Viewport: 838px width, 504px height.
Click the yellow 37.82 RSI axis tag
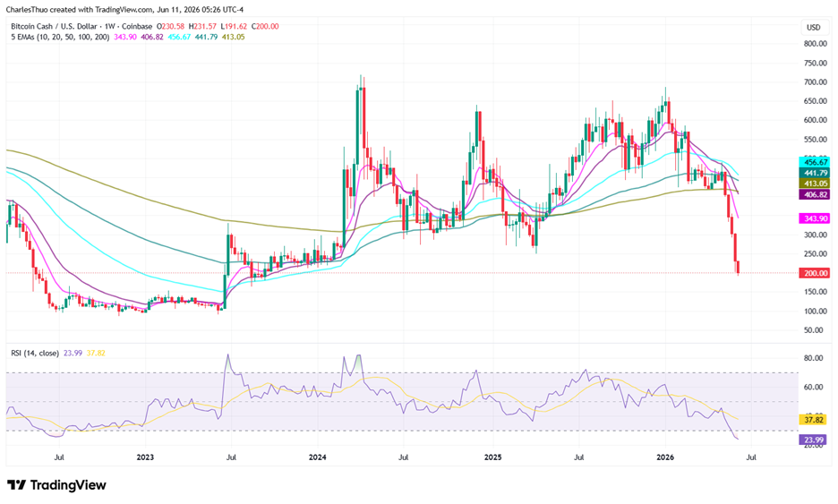[814, 420]
